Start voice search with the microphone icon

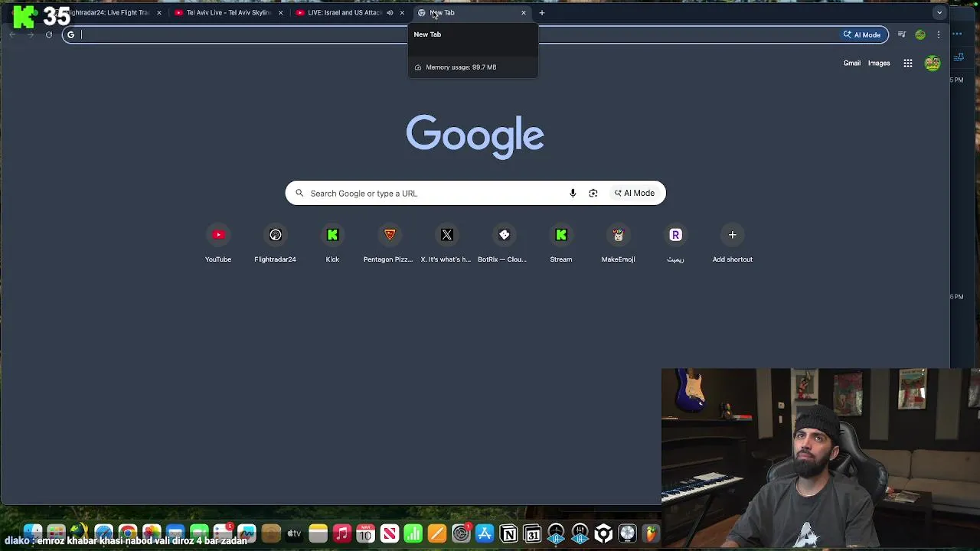click(573, 193)
